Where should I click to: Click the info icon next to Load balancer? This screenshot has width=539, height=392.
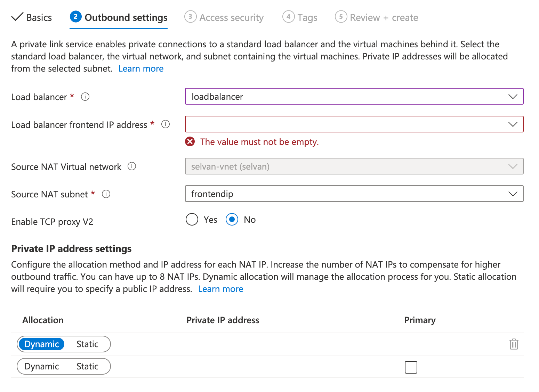coord(85,97)
